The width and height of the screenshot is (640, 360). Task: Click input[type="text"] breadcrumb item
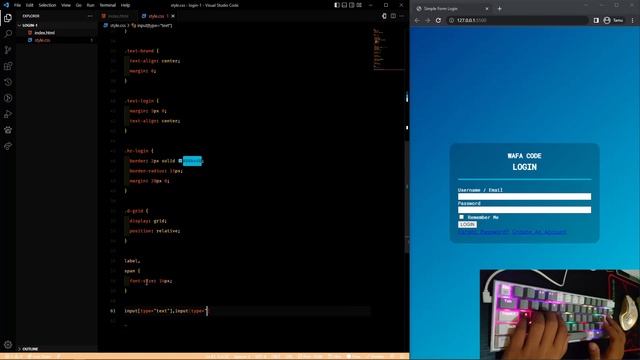click(154, 25)
